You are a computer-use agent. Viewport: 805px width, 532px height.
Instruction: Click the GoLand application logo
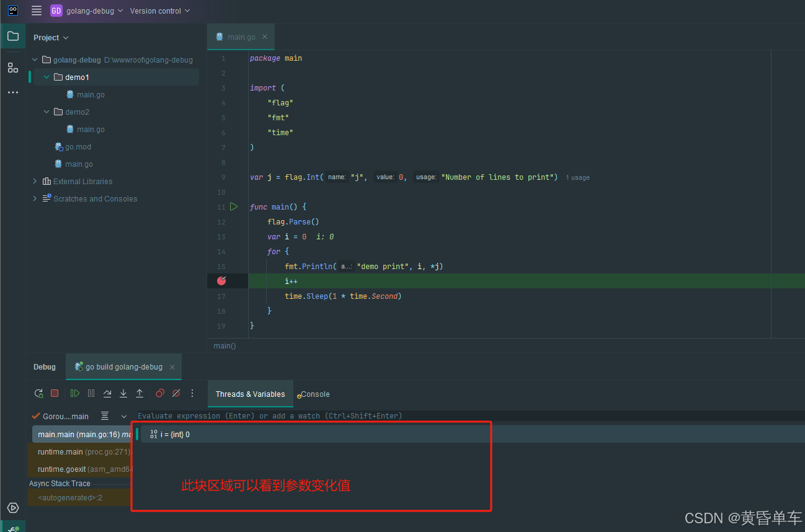pos(13,11)
